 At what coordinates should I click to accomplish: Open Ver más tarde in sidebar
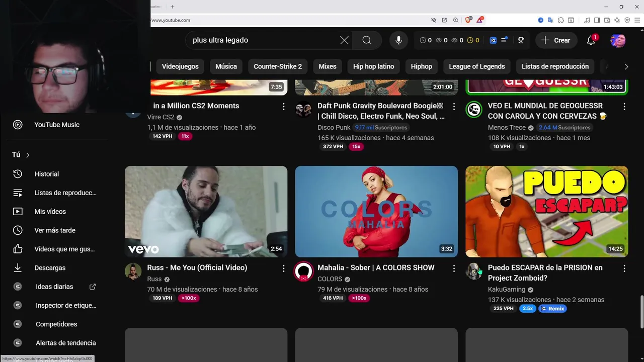(x=57, y=230)
